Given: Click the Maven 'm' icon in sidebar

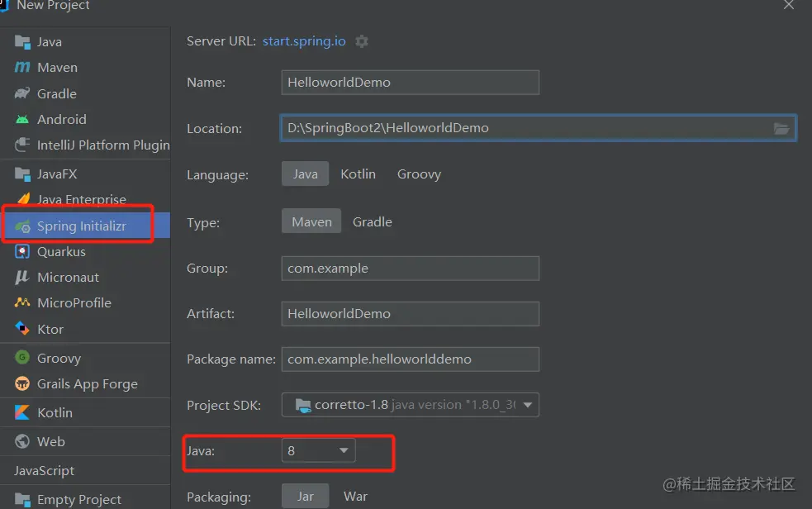Looking at the screenshot, I should tap(22, 67).
